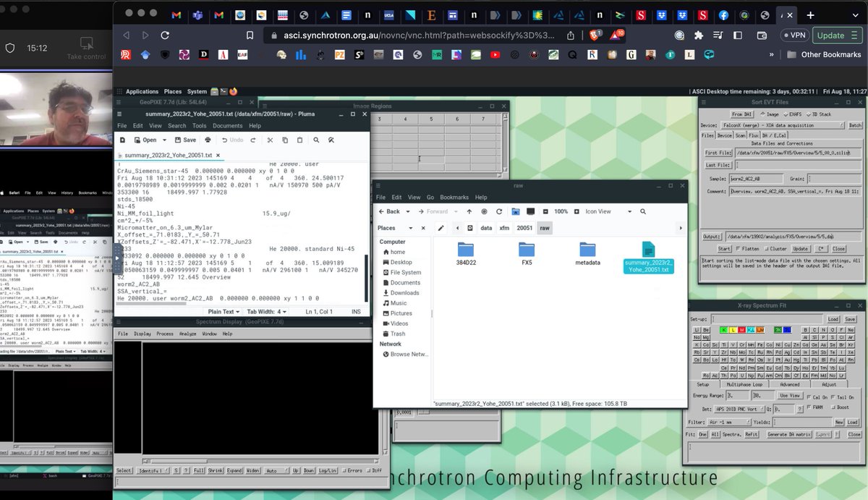Click the Firefox launcher in the GNOME panel

233,91
